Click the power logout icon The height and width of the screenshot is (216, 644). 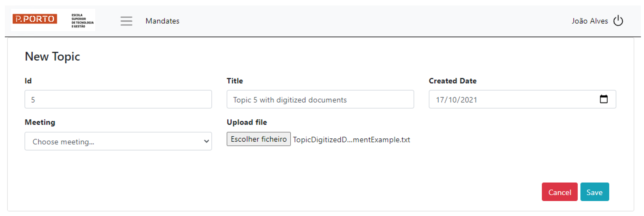tap(618, 21)
